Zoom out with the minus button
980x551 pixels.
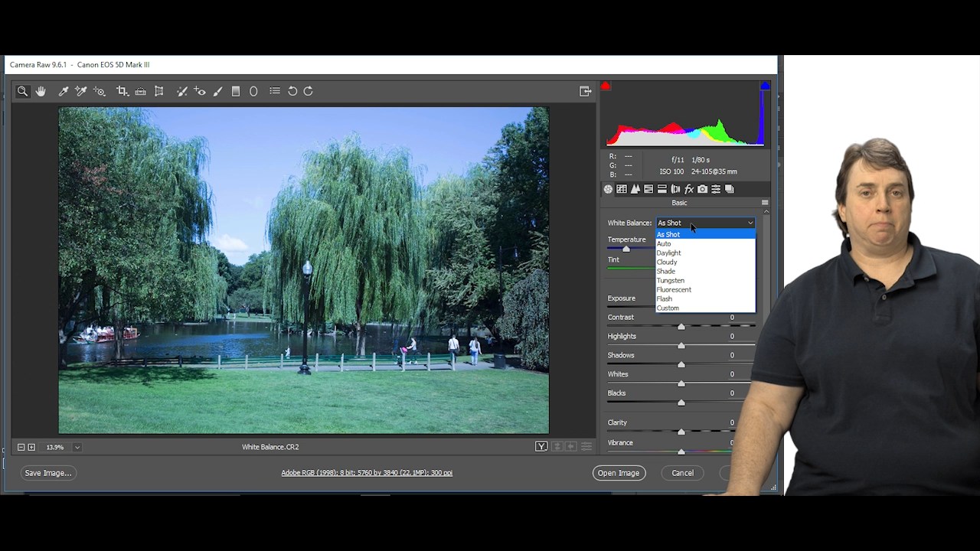pyautogui.click(x=21, y=447)
